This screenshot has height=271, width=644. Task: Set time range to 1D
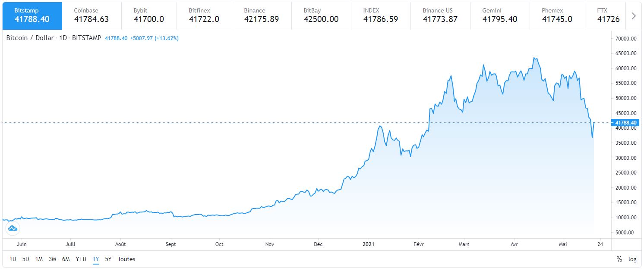click(x=13, y=259)
